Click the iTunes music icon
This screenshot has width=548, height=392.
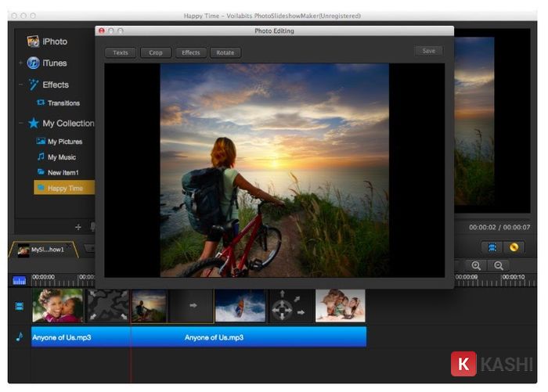click(34, 63)
